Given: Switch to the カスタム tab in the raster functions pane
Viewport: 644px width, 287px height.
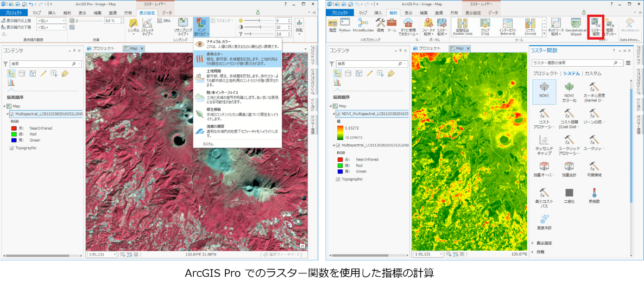Looking at the screenshot, I should pos(593,73).
